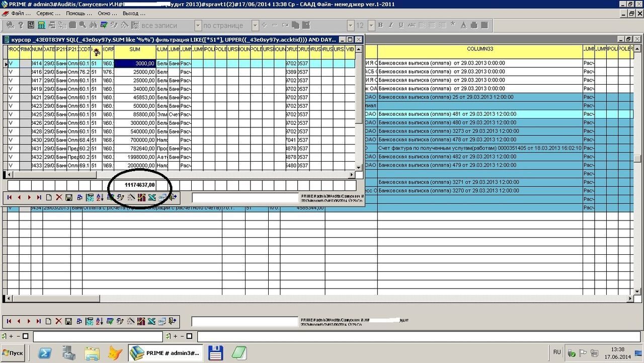Select row 'Банковская выписка (оплата) 481 от 29.03.2013'
This screenshot has height=363, width=644.
pos(480,114)
